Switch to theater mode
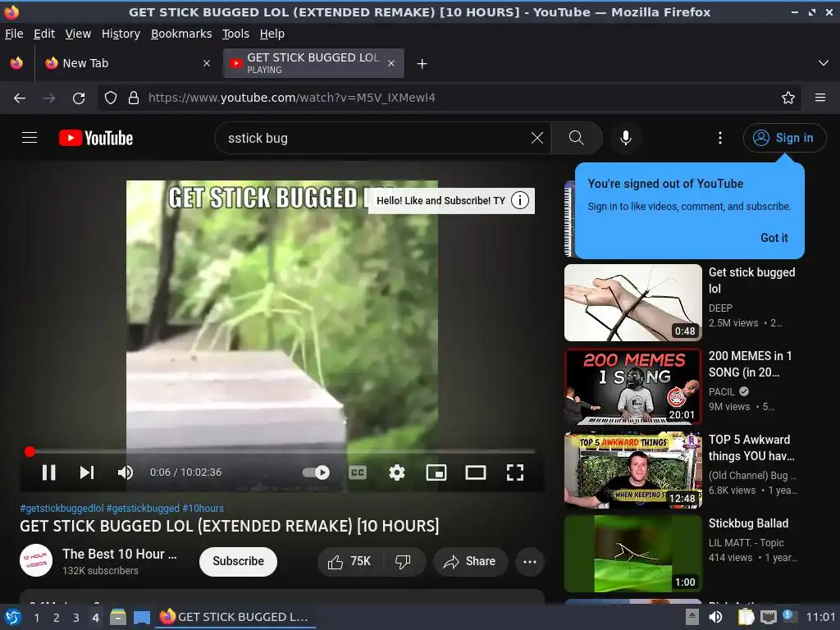The image size is (840, 630). [476, 472]
